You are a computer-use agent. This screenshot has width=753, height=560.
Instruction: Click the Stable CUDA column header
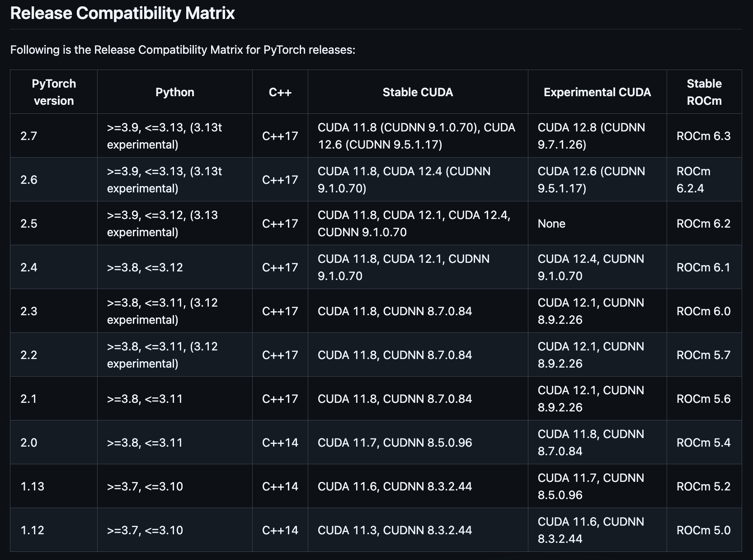[418, 92]
